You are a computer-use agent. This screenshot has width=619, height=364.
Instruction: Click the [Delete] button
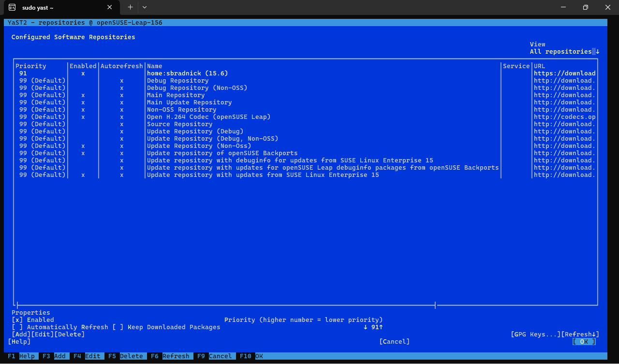70,335
